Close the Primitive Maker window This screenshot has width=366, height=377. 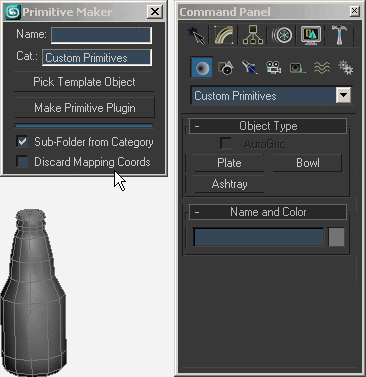(x=155, y=12)
